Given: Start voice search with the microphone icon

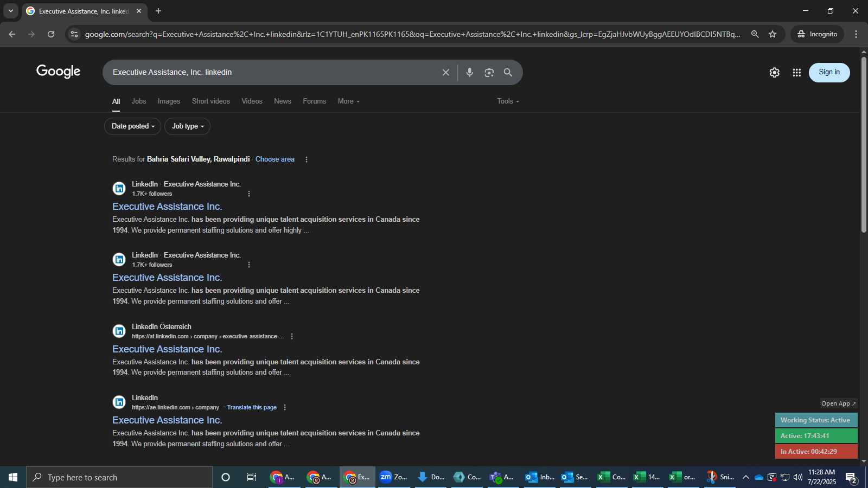Looking at the screenshot, I should (x=470, y=73).
